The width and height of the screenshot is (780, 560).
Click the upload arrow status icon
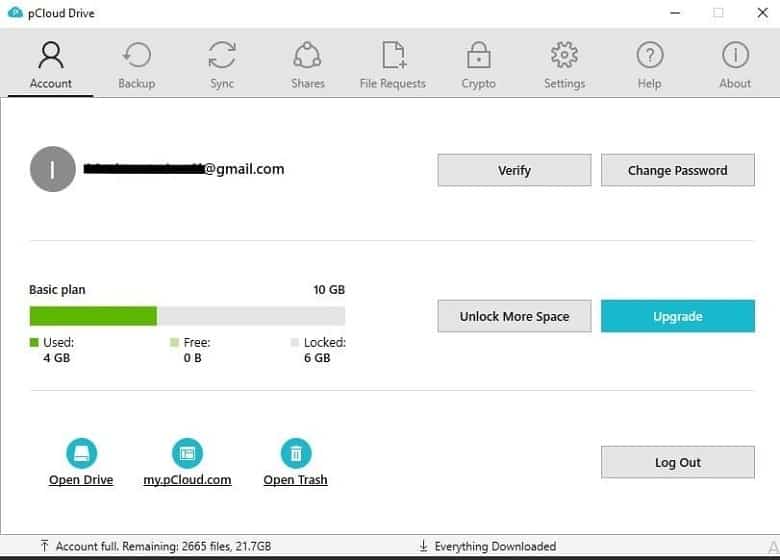[44, 546]
